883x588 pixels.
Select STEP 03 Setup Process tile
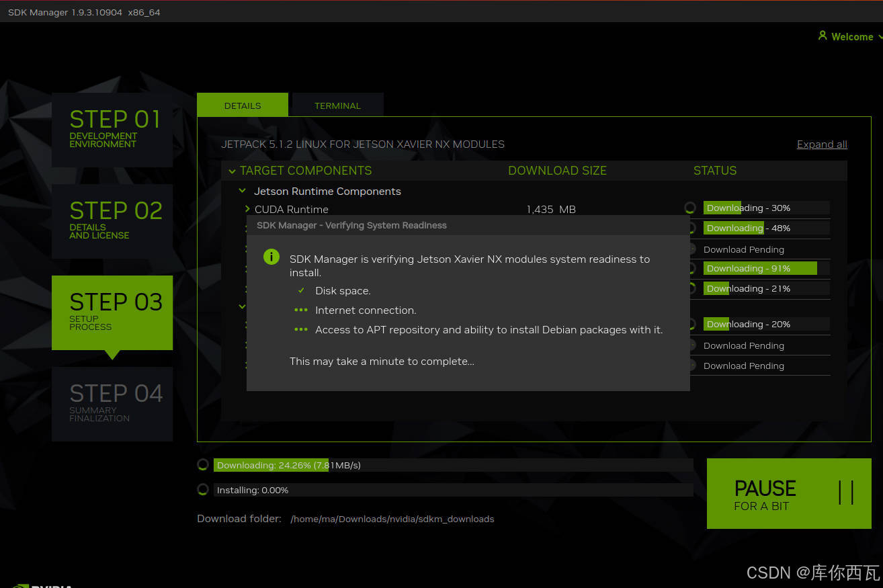click(112, 312)
